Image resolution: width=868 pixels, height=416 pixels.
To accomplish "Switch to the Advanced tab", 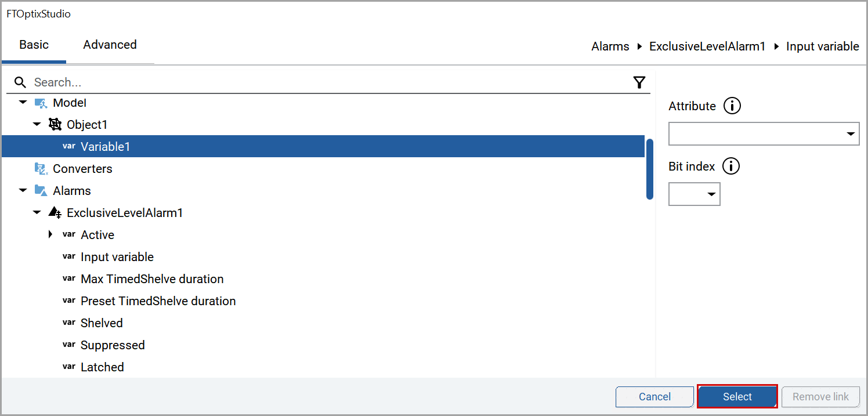I will click(x=110, y=45).
